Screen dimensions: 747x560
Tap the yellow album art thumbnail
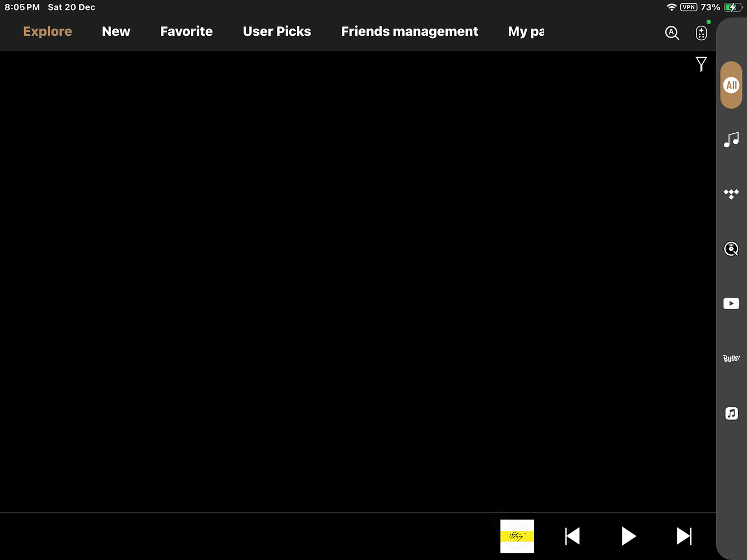(x=517, y=536)
